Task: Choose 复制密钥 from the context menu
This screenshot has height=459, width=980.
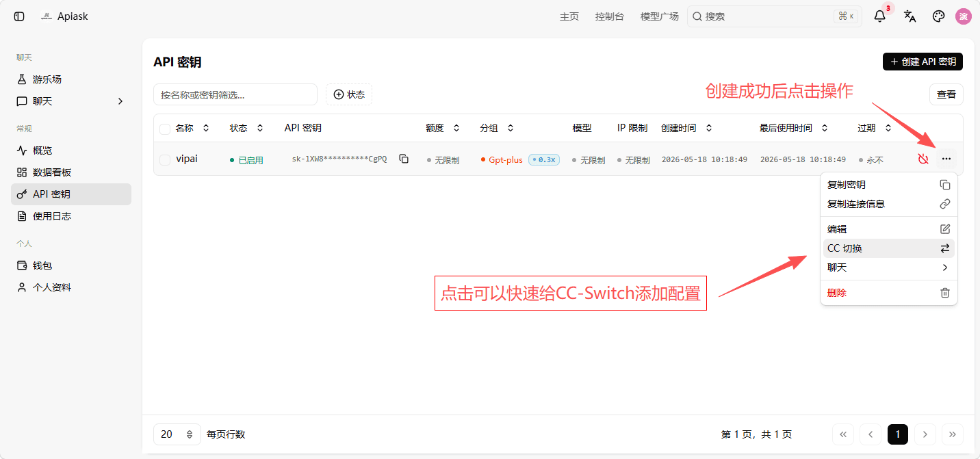Action: click(x=888, y=185)
